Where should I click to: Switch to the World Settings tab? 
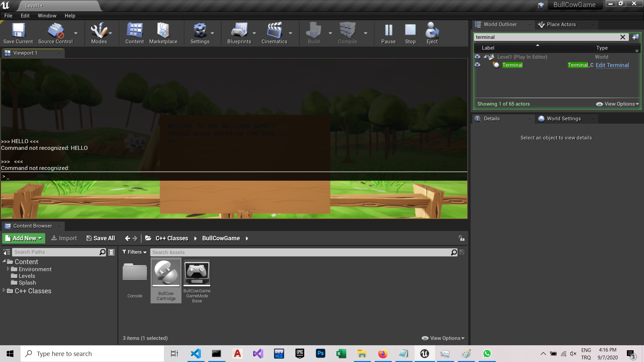(x=563, y=119)
